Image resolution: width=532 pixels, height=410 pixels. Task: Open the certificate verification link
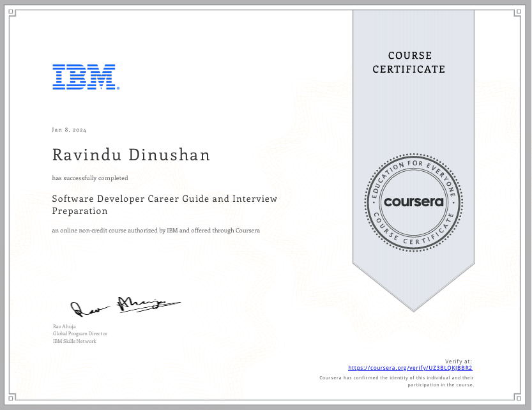click(411, 368)
